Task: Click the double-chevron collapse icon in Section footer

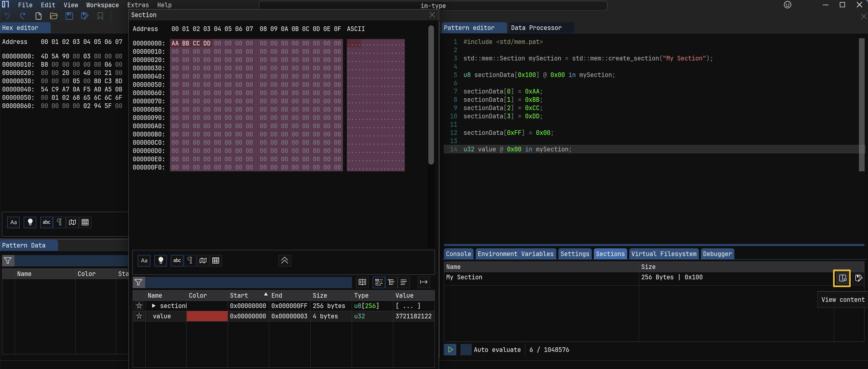Action: (285, 260)
